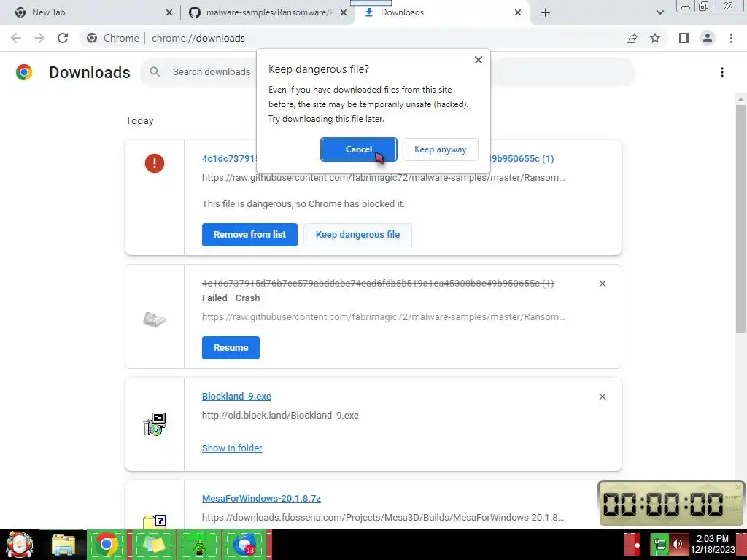This screenshot has height=560, width=747.
Task: Open the Santa start button
Action: (20, 545)
